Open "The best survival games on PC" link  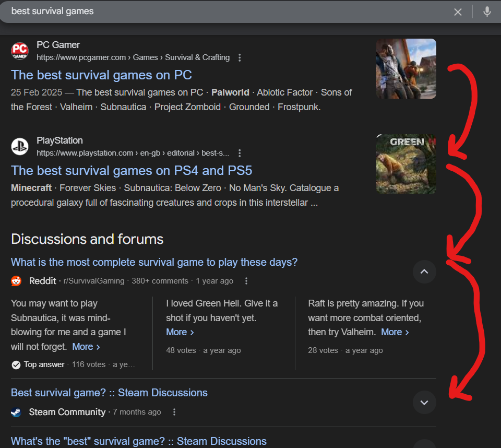(101, 75)
